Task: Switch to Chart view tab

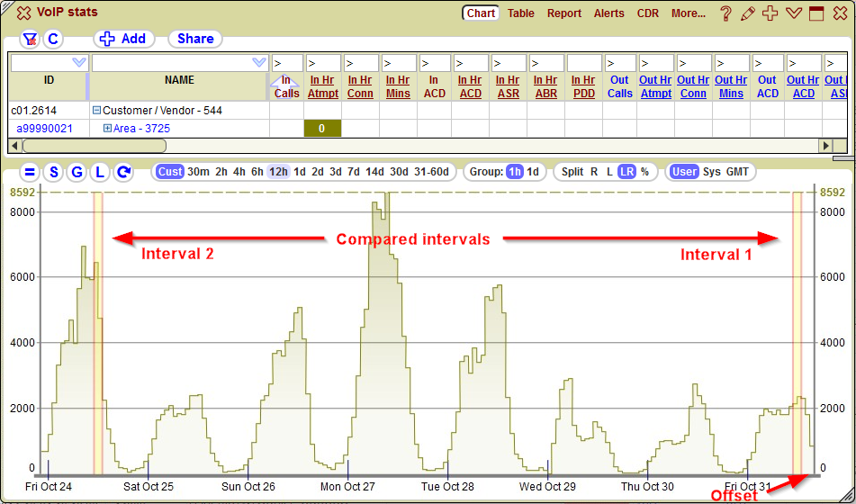Action: tap(481, 13)
